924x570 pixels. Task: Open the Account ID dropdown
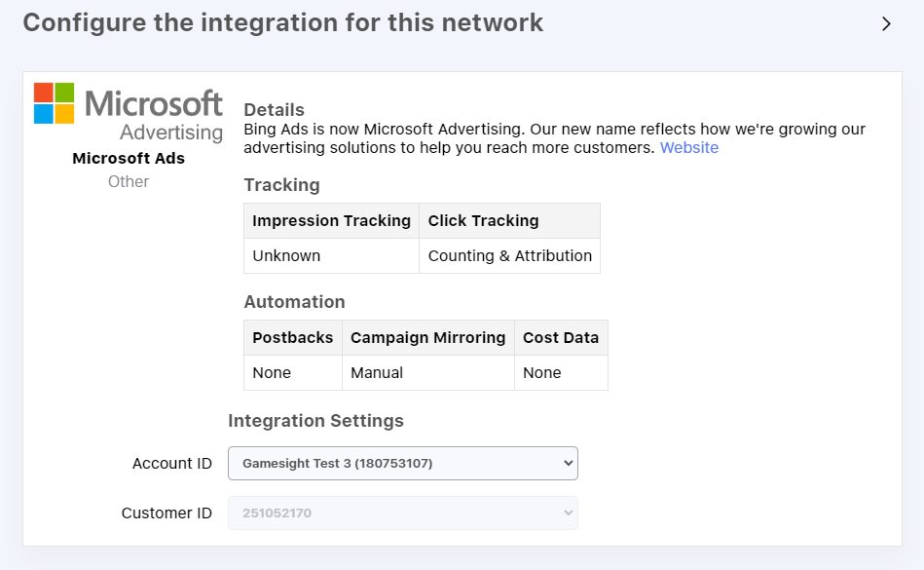coord(402,464)
